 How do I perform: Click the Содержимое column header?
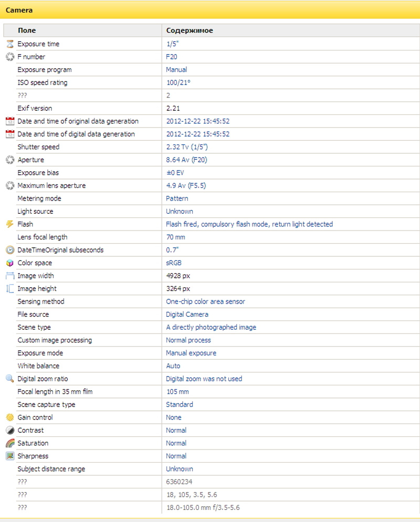[x=190, y=30]
